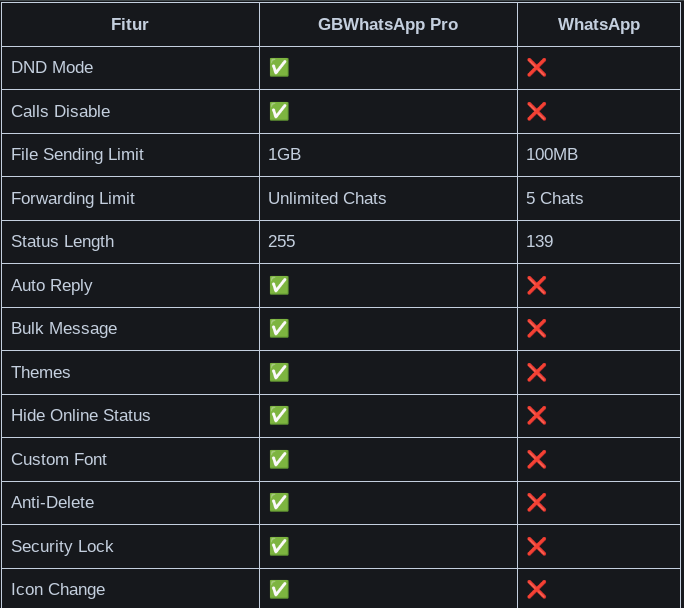Click the 1GB file sending limit cell
Image resolution: width=684 pixels, height=608 pixels.
click(x=285, y=155)
